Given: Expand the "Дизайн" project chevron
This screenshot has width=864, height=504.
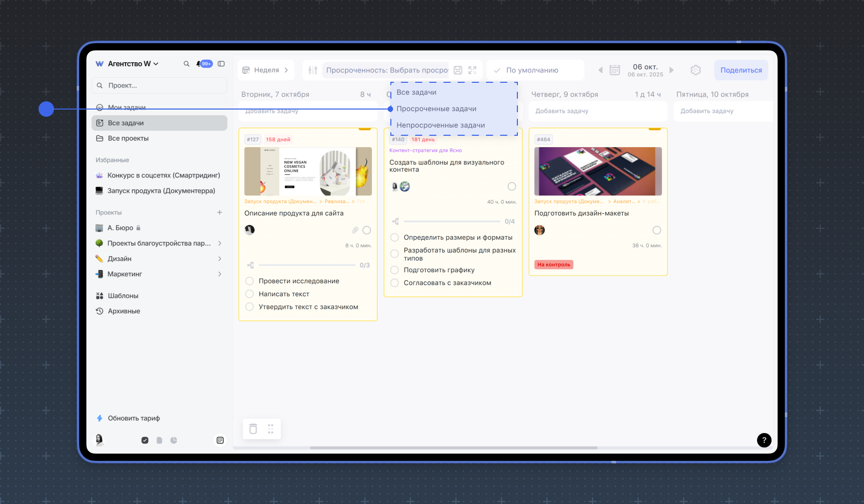Looking at the screenshot, I should (x=220, y=259).
